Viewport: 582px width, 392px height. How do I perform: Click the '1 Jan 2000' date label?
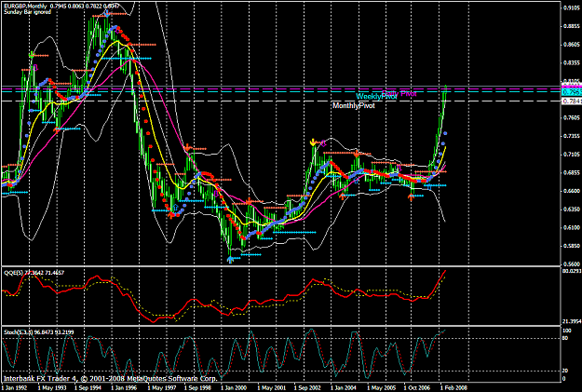[234, 388]
